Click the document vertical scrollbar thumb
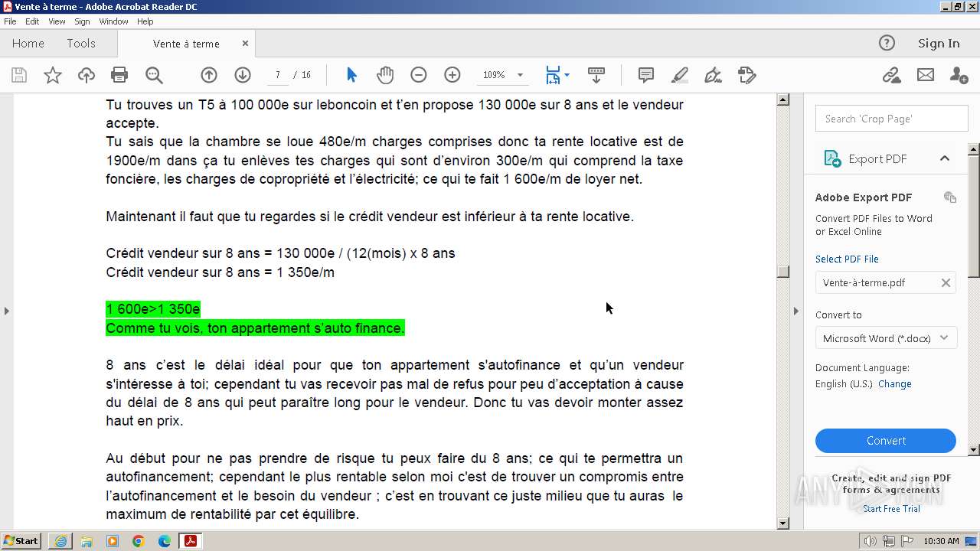The height and width of the screenshot is (551, 980). [782, 272]
